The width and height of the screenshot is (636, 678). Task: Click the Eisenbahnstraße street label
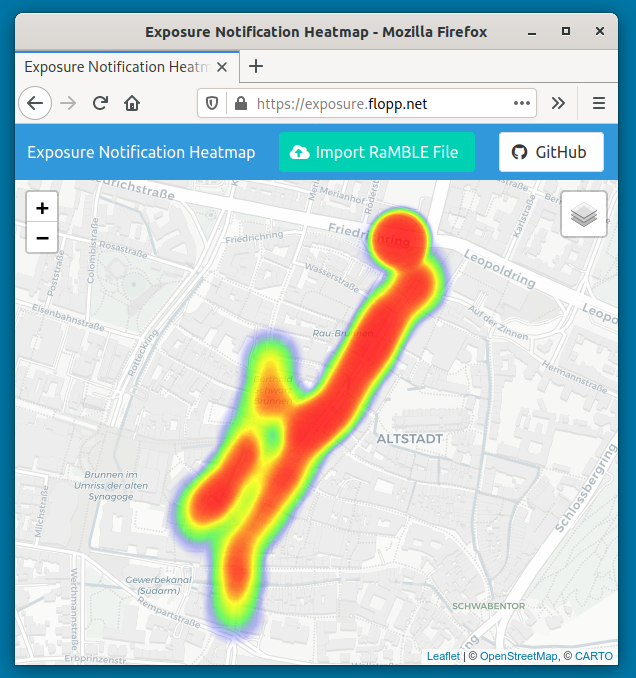[x=68, y=317]
